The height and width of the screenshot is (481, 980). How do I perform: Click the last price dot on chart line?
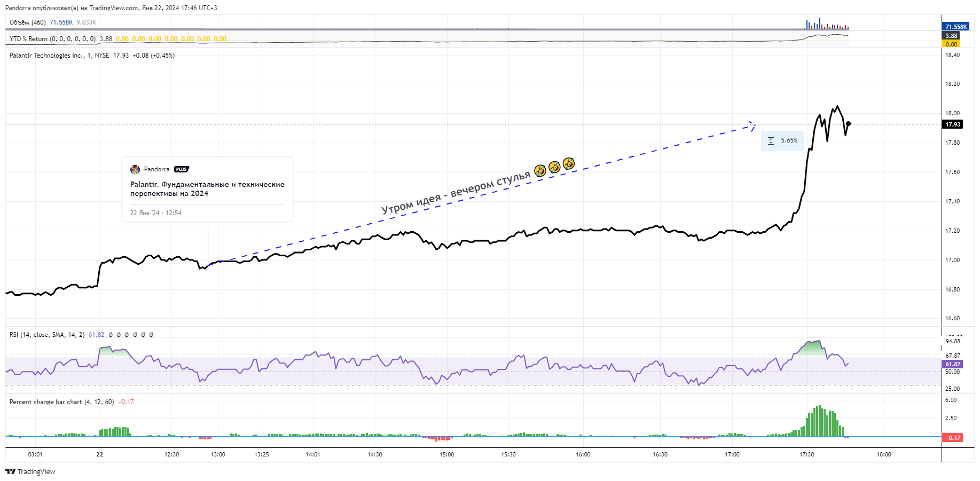point(848,124)
